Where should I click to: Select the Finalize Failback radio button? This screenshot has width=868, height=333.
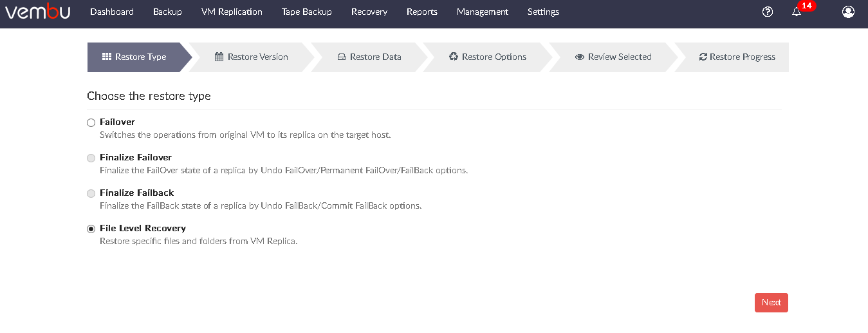click(x=91, y=193)
